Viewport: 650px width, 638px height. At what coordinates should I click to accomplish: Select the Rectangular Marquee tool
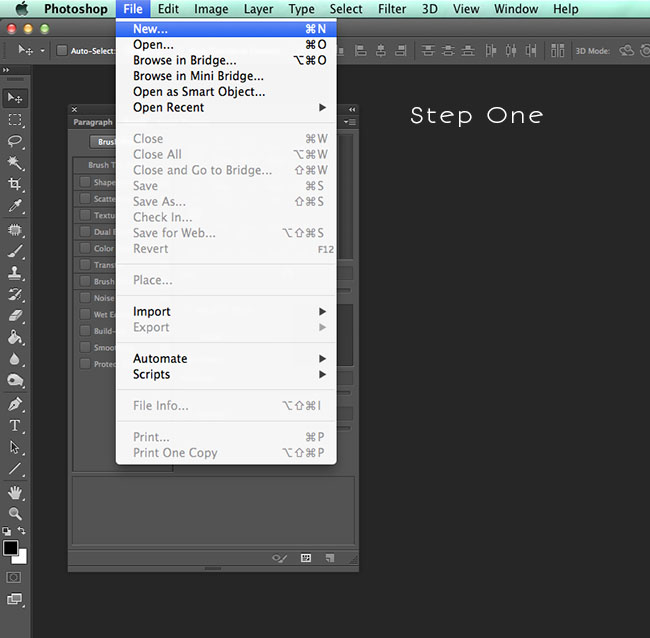[x=15, y=120]
